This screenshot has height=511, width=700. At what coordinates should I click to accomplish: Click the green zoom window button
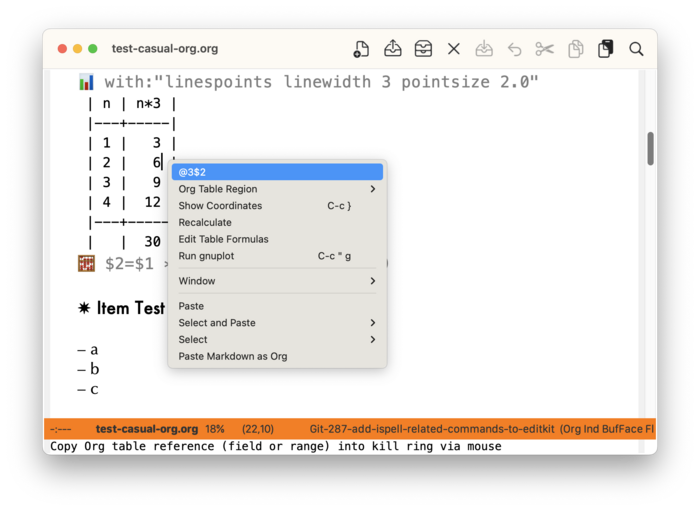[92, 49]
